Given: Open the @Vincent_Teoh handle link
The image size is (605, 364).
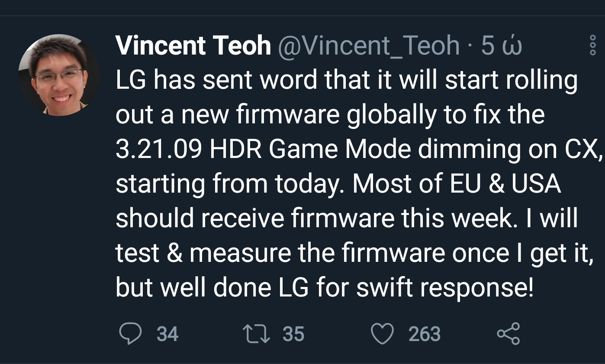Looking at the screenshot, I should [368, 45].
